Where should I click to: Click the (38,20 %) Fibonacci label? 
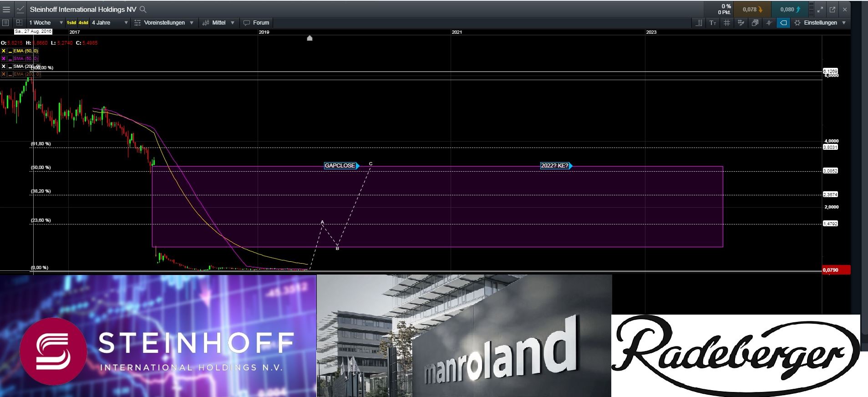pos(41,191)
